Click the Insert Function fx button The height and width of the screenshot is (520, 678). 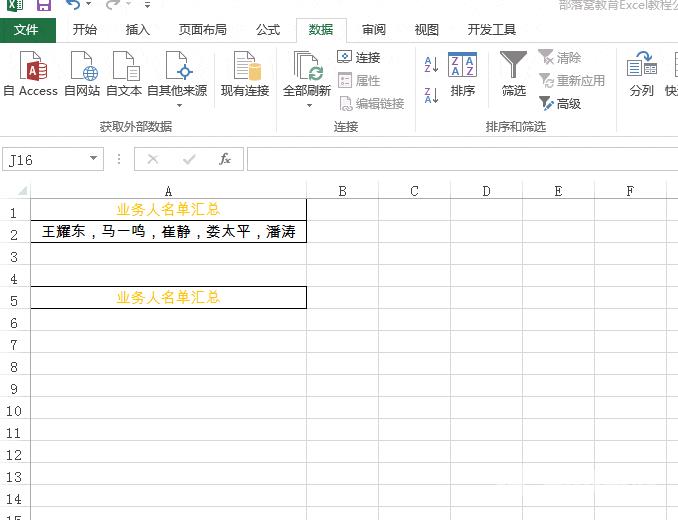(225, 159)
